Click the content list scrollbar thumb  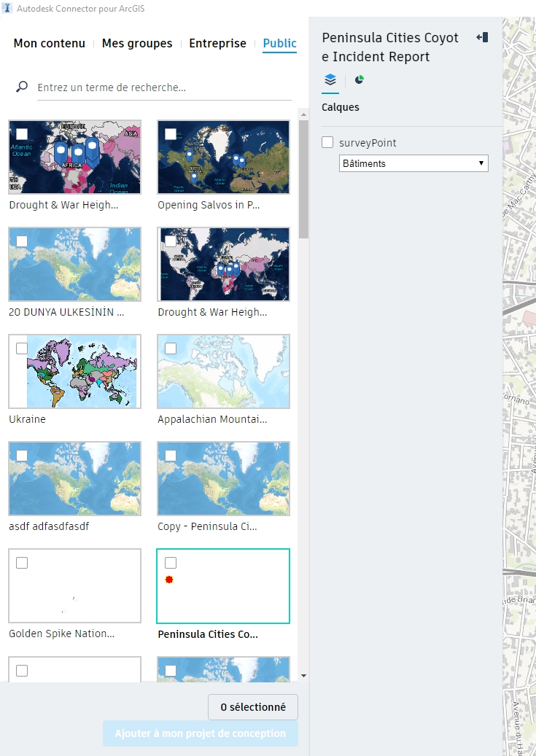click(303, 179)
